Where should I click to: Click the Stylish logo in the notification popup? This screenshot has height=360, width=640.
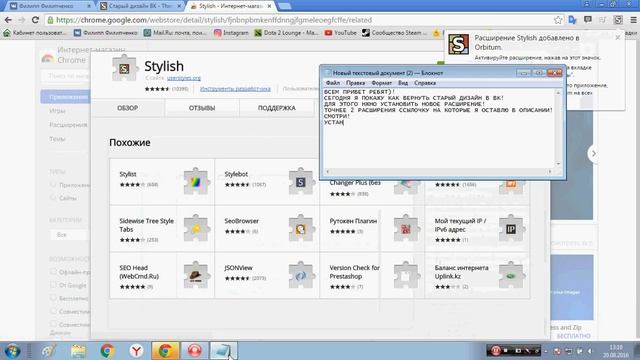point(458,44)
